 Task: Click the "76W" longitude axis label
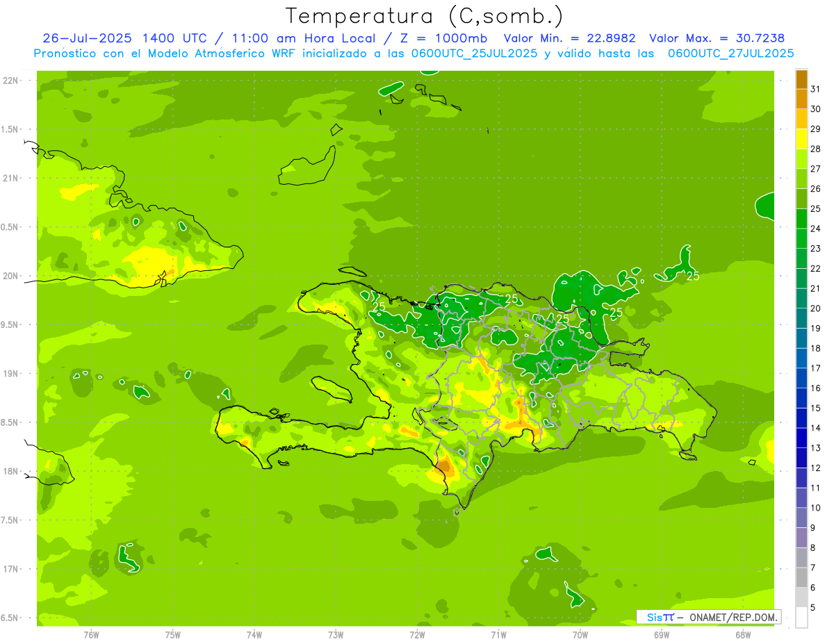click(x=91, y=635)
